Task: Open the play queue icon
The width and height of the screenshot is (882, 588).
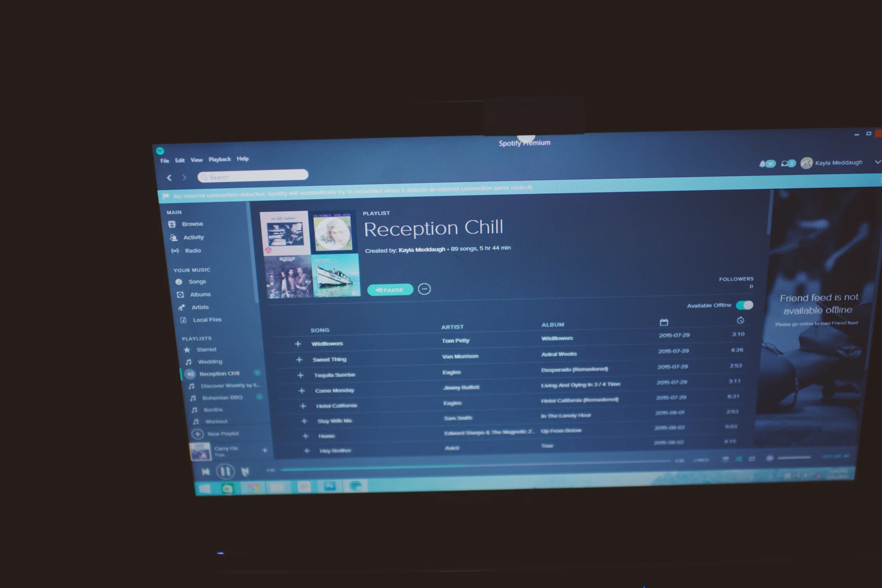Action: (x=726, y=459)
